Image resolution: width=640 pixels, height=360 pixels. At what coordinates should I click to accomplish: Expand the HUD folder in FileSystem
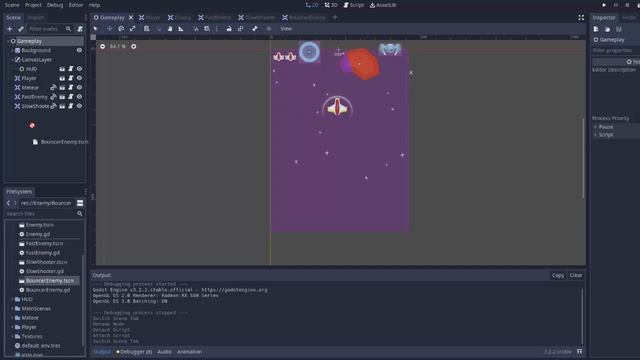(x=12, y=299)
